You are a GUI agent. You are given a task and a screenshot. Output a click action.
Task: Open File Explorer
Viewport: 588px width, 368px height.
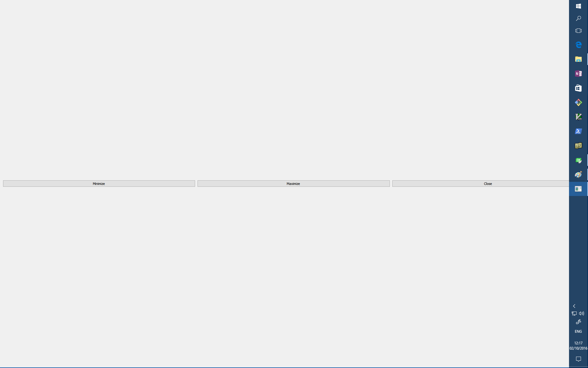578,59
